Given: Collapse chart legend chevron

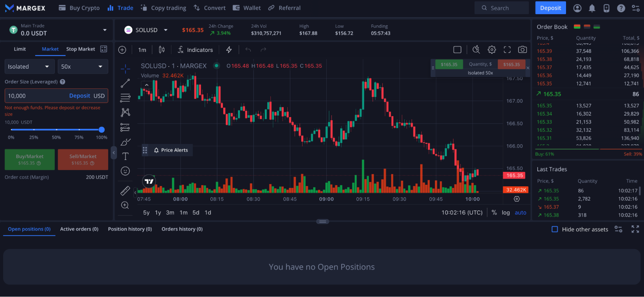Looking at the screenshot, I should click(147, 85).
